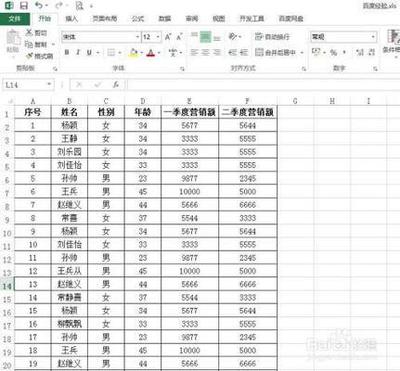Click the Borders icon
The width and height of the screenshot is (400, 371).
(111, 52)
